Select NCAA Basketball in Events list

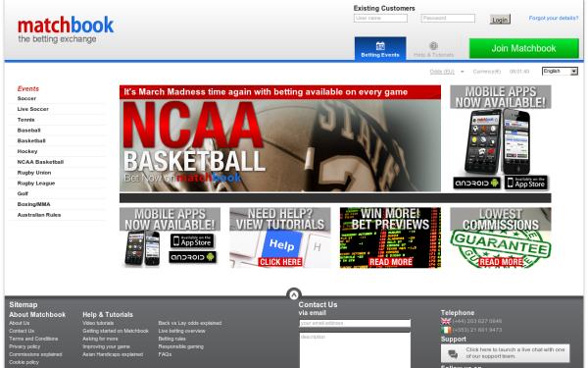[x=40, y=162]
